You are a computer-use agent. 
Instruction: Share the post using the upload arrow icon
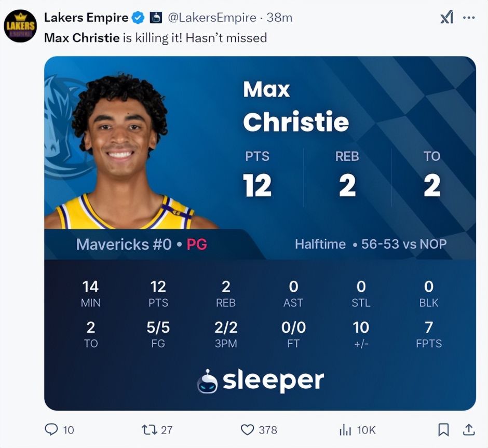click(x=469, y=429)
